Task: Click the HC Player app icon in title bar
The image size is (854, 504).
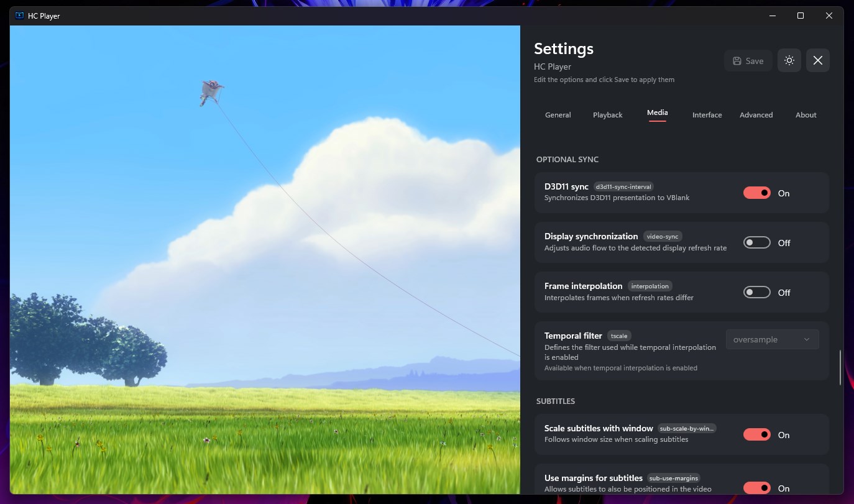Action: point(20,16)
